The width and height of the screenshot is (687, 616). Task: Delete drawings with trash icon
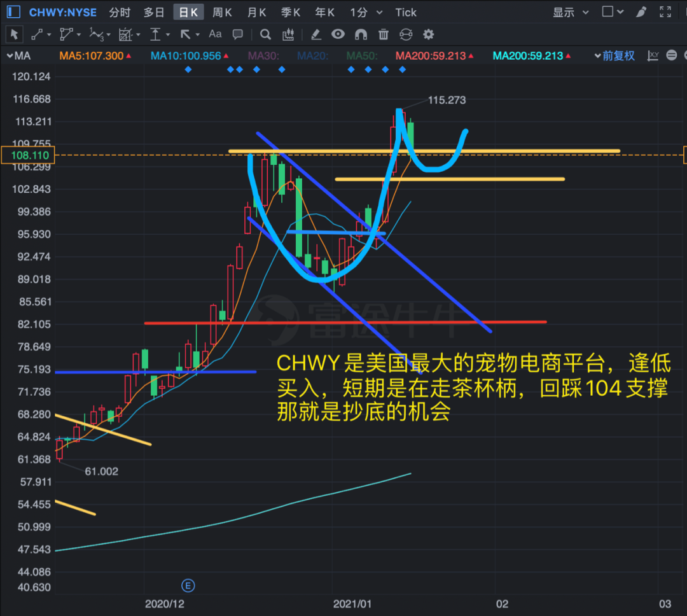click(384, 34)
